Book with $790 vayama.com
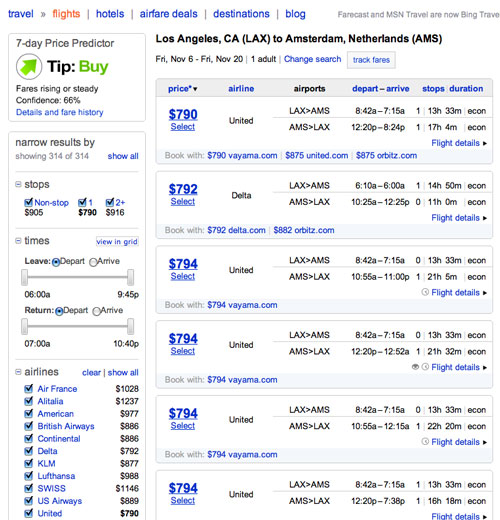500x520 pixels. pyautogui.click(x=242, y=155)
